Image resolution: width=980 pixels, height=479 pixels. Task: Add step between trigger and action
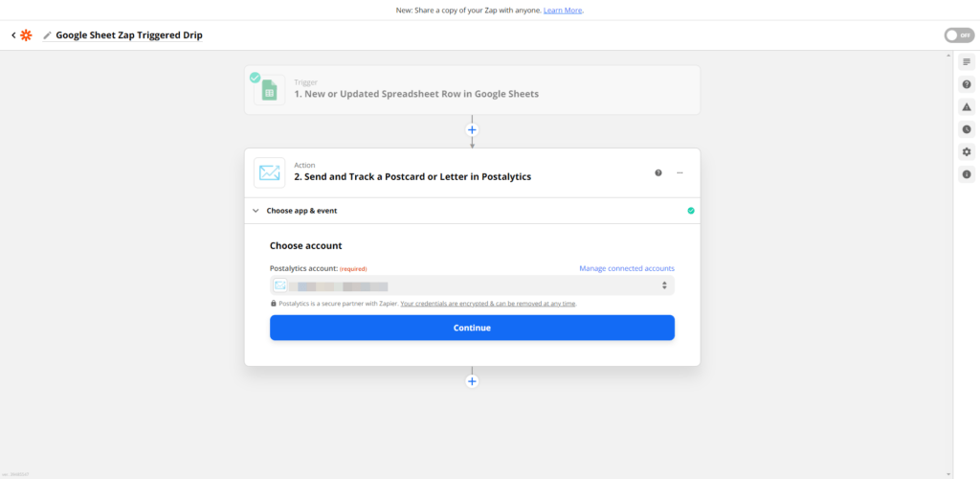(472, 130)
